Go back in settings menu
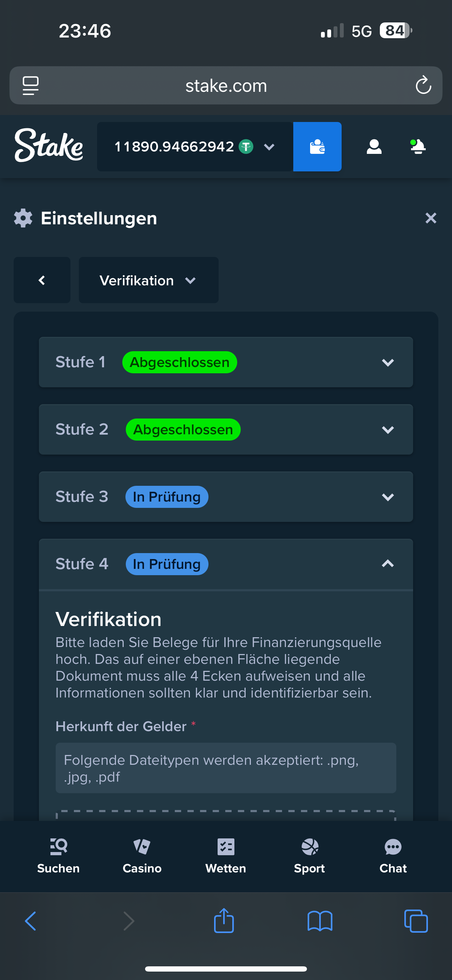452x980 pixels. point(42,280)
